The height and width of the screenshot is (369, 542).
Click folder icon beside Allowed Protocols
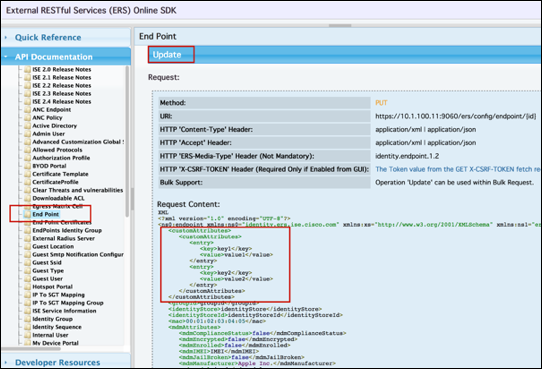tap(27, 150)
